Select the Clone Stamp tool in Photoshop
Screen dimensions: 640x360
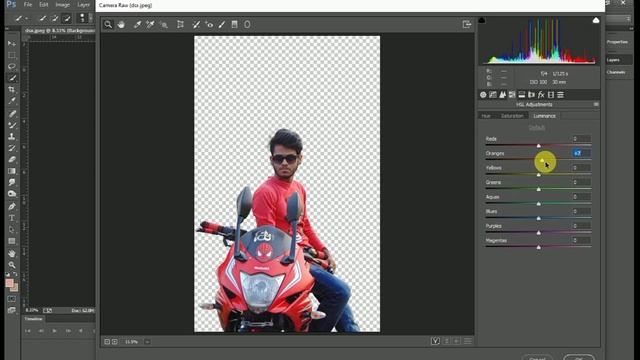pyautogui.click(x=12, y=137)
